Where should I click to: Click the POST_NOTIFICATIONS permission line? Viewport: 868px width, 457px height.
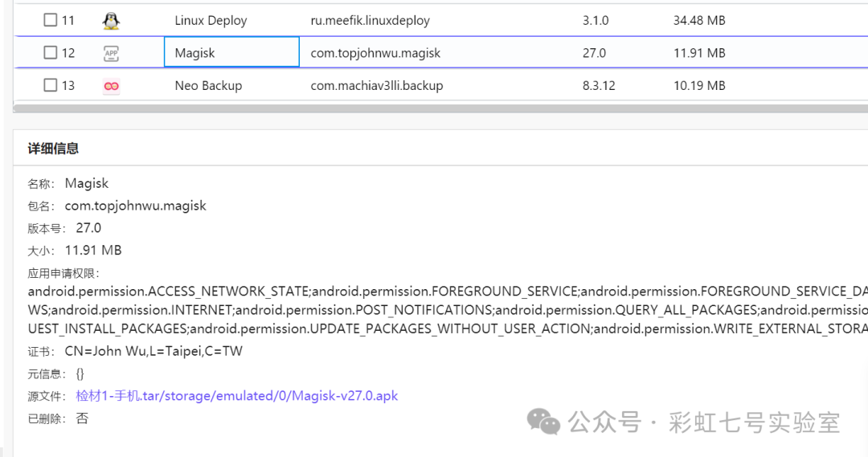click(364, 310)
